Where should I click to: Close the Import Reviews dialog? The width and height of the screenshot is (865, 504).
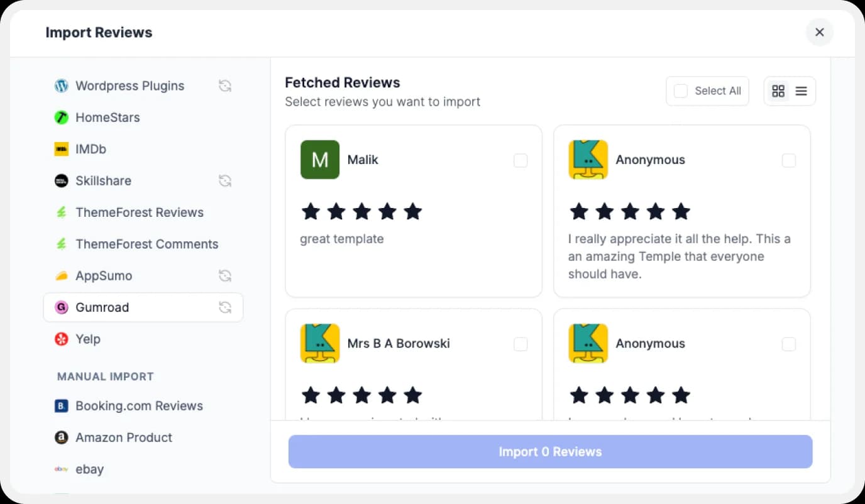click(x=819, y=32)
